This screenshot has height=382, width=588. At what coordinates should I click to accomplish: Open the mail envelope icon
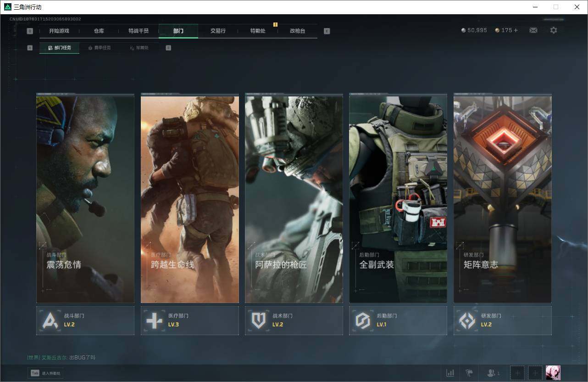tap(533, 30)
